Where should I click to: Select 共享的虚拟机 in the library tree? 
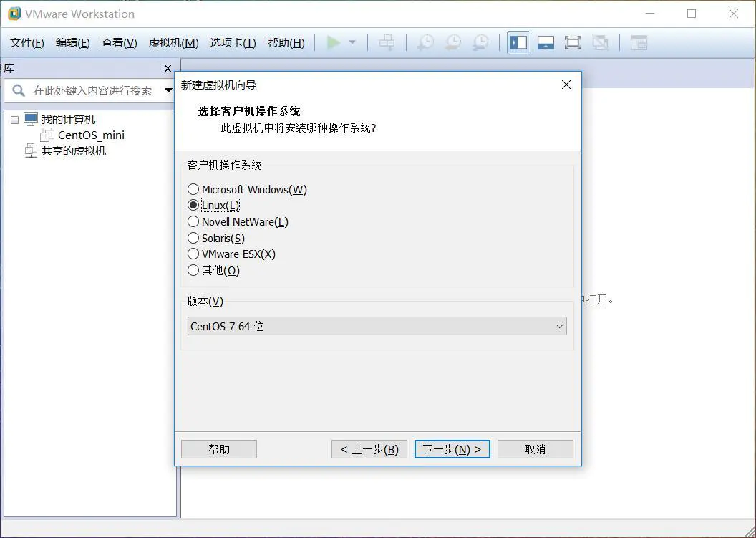(73, 150)
